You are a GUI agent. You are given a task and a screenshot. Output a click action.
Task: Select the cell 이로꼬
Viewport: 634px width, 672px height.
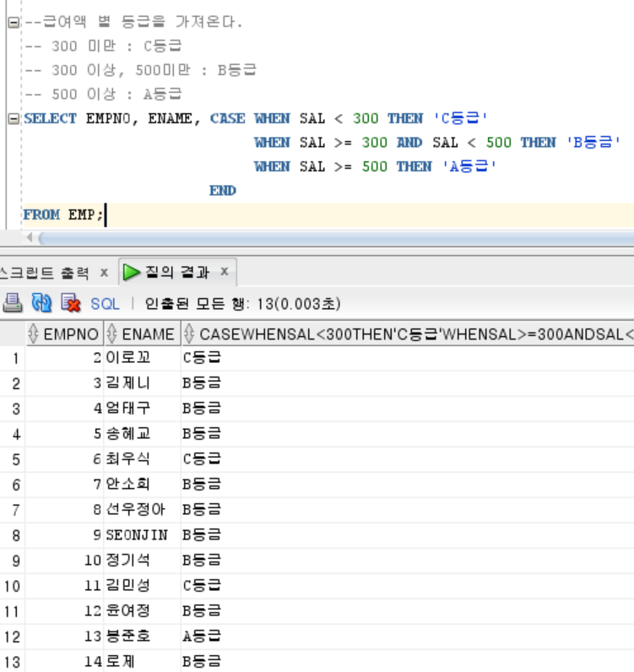point(143,358)
